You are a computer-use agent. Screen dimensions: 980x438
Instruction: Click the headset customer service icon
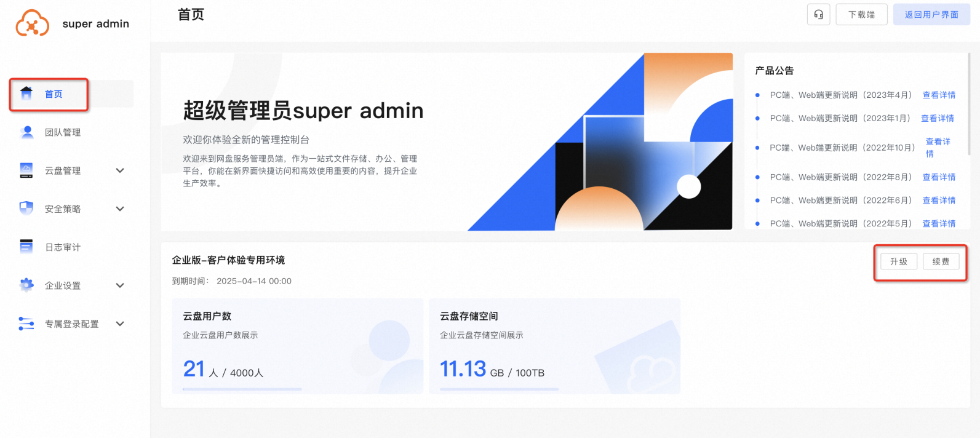coord(818,15)
